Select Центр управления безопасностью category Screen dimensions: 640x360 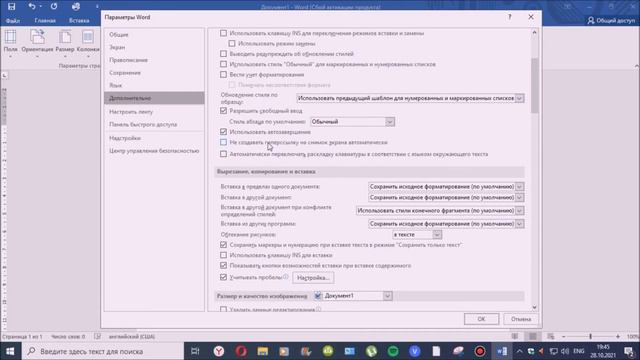tap(154, 151)
